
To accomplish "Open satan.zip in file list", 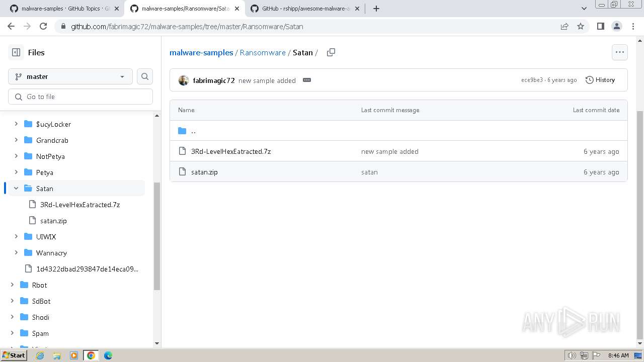I will (x=204, y=172).
